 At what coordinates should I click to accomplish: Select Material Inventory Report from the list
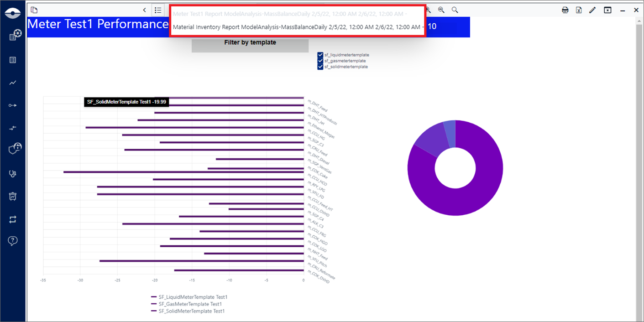tap(297, 27)
